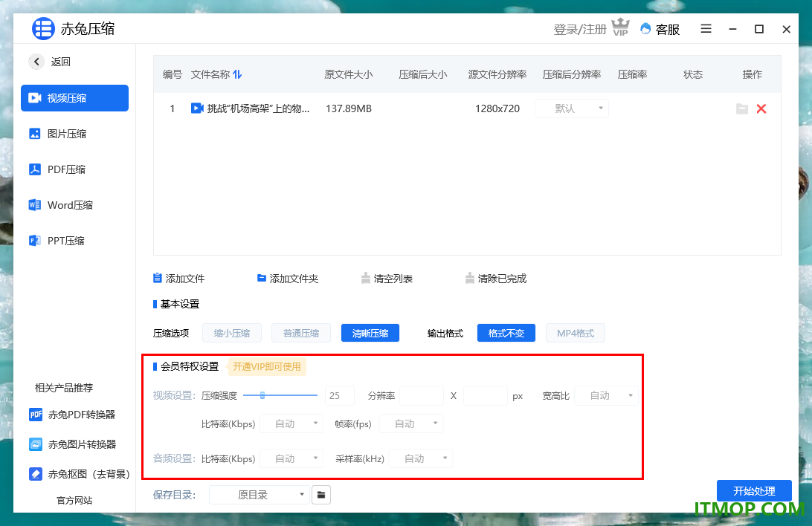Select the 1280x720 resolution cell
Screen dimensions: 812x526
497,108
